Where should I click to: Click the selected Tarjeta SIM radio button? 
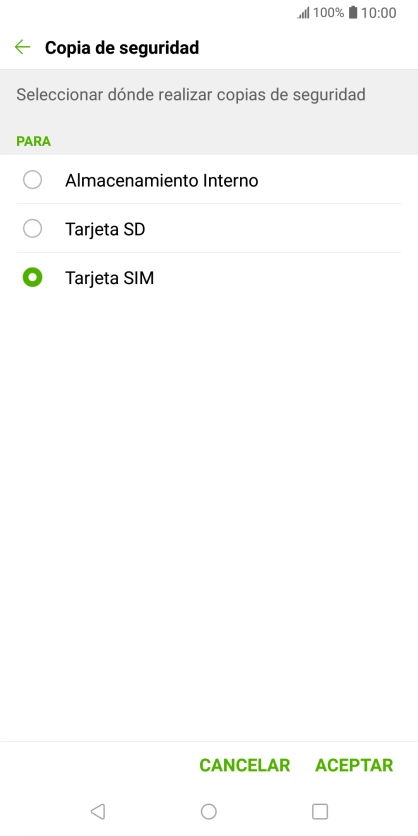[33, 278]
